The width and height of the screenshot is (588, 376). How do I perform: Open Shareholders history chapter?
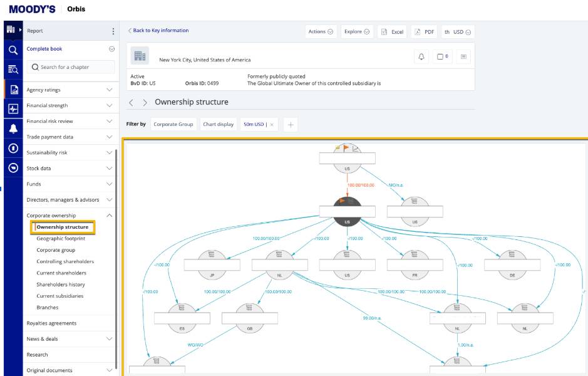pos(61,285)
